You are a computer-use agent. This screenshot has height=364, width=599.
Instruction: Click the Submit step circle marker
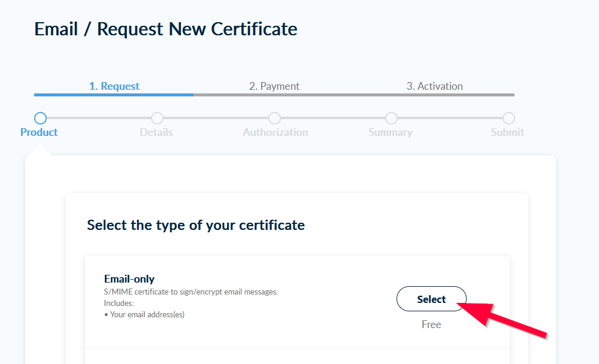509,118
